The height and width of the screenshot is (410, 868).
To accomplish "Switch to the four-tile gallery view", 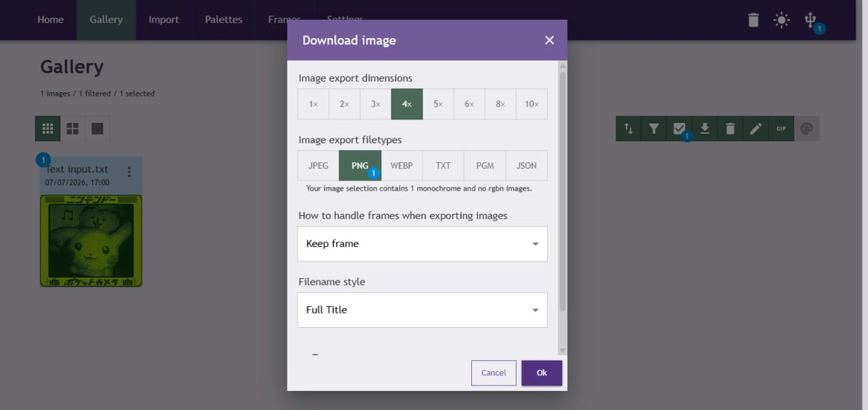I will (73, 128).
